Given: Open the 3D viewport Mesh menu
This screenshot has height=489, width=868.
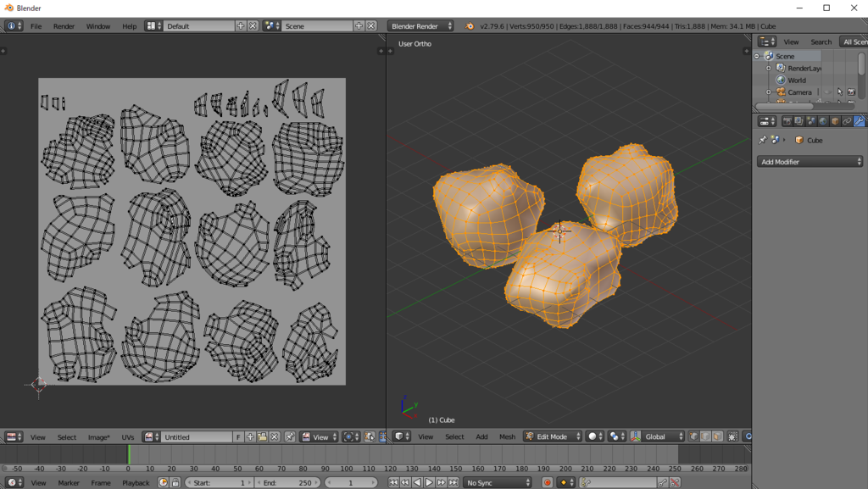Looking at the screenshot, I should click(507, 436).
